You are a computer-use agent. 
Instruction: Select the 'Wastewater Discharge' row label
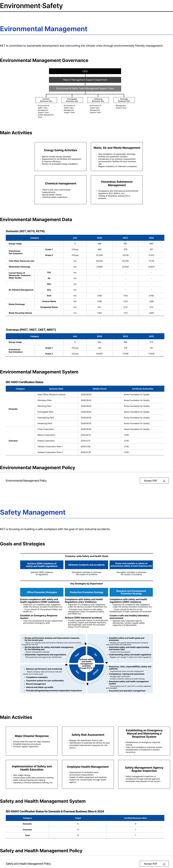19,267
